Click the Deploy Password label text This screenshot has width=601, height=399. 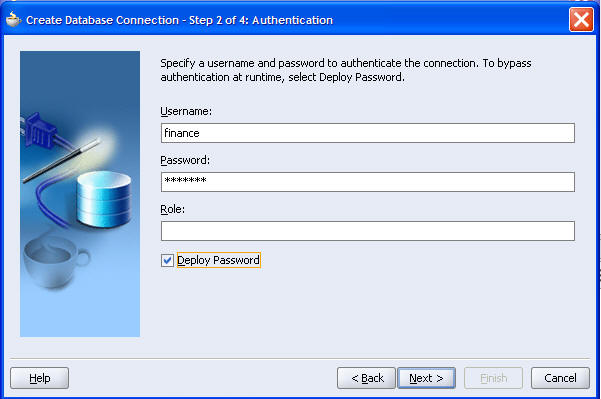coord(218,260)
